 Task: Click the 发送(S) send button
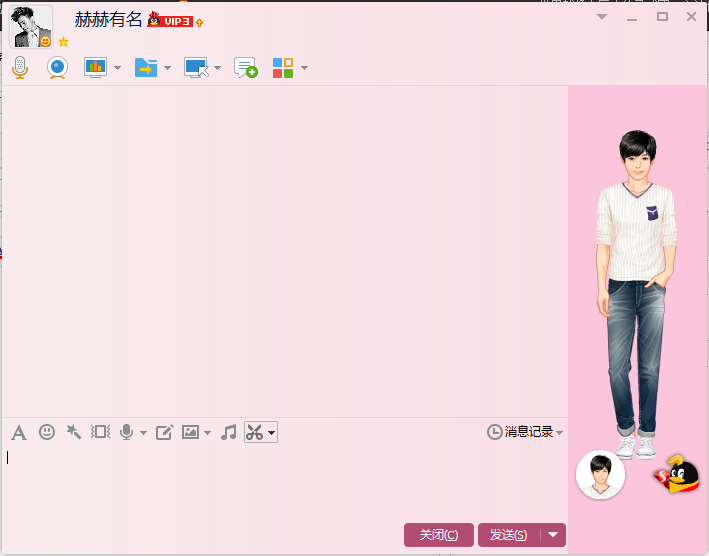509,535
